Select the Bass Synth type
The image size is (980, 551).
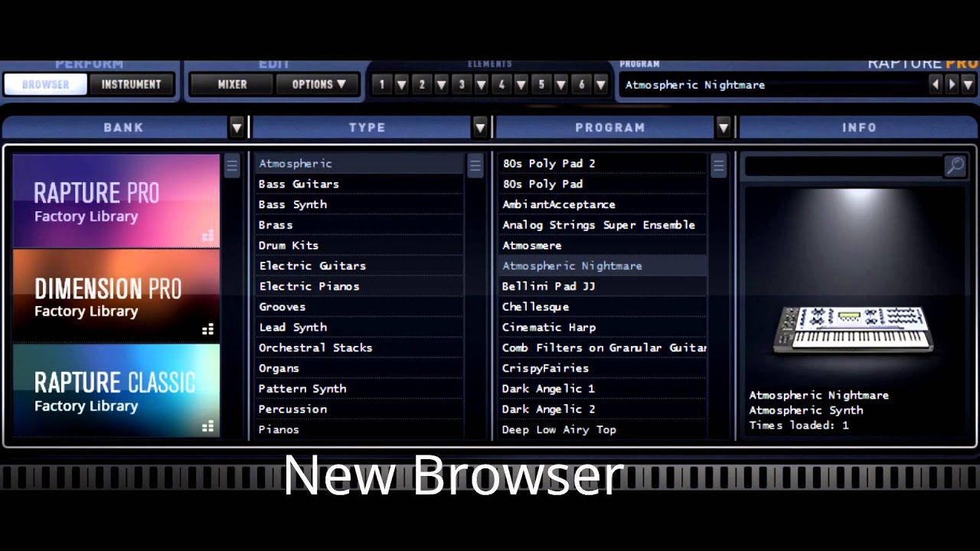359,204
